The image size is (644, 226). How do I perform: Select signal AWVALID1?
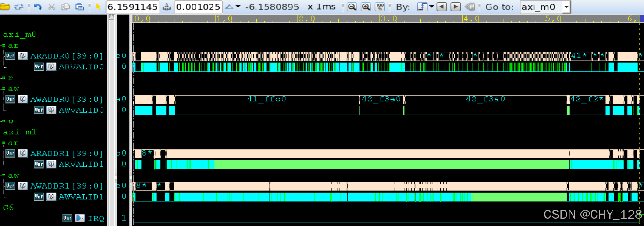(x=81, y=197)
